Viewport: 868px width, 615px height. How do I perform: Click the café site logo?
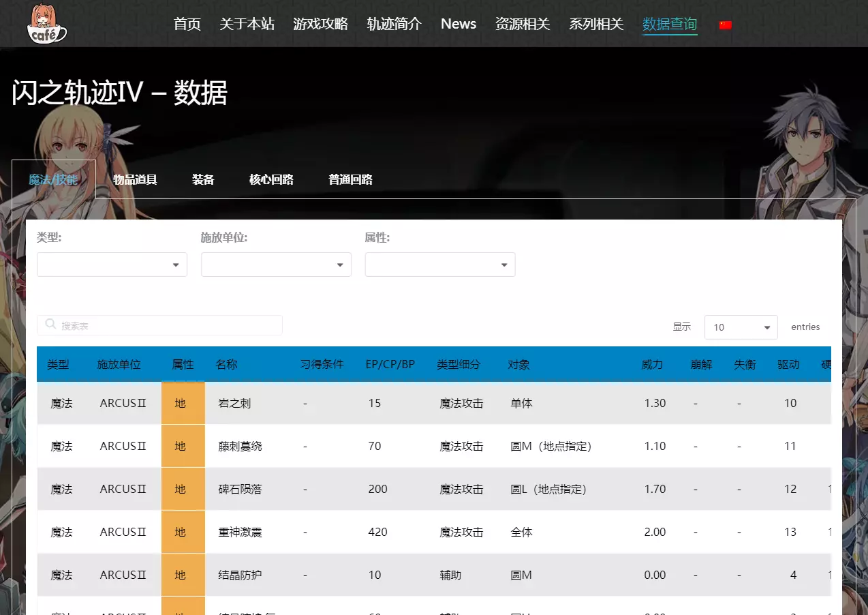click(x=46, y=23)
